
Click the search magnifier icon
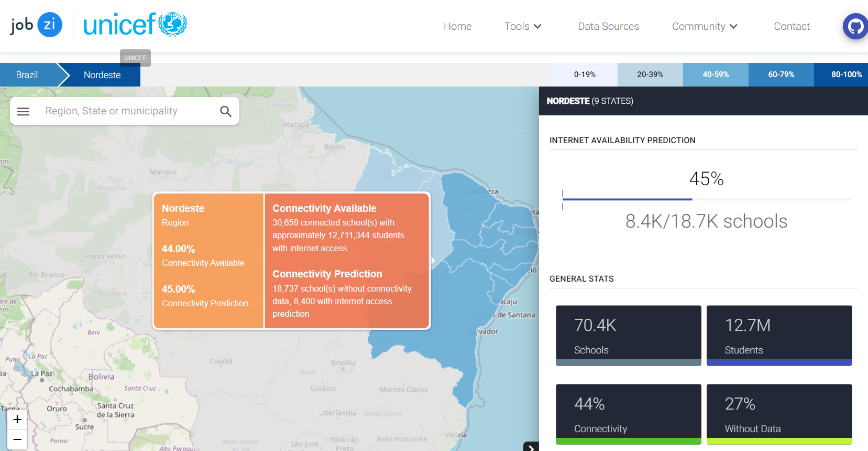click(x=226, y=111)
